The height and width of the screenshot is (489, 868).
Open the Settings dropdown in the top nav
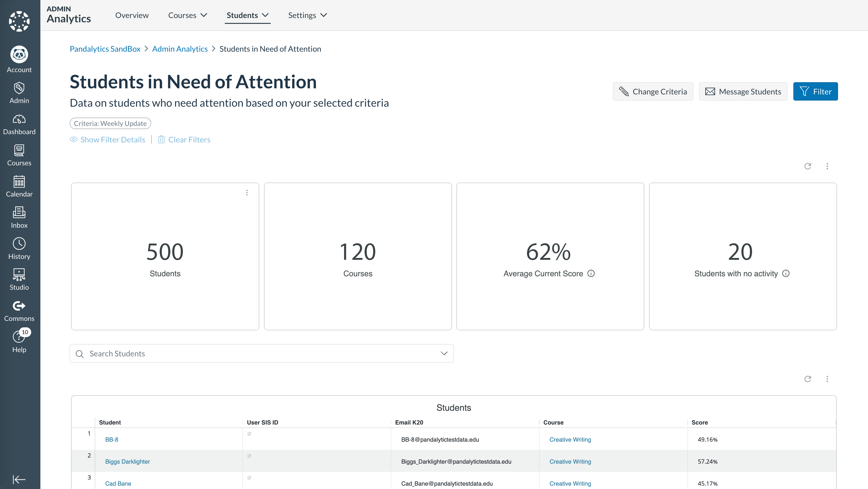point(307,15)
